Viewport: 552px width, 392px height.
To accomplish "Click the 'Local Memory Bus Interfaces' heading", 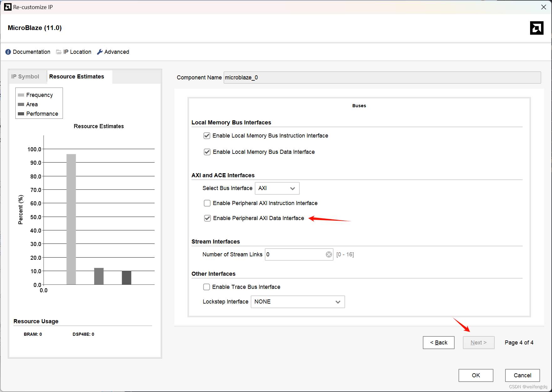I will (x=231, y=123).
